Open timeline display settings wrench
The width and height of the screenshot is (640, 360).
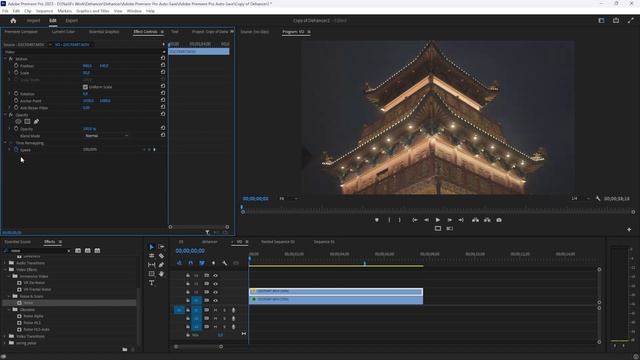click(x=224, y=263)
